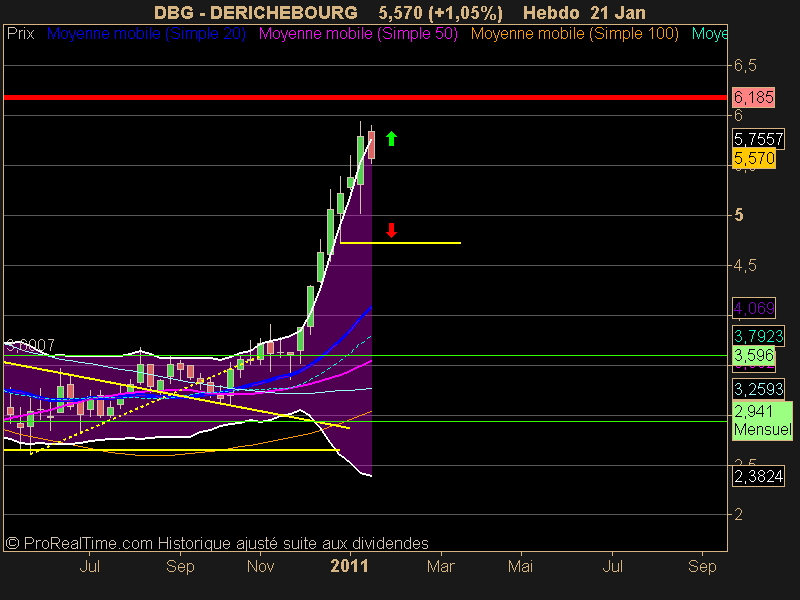Select the Prix legend label
Image resolution: width=800 pixels, height=600 pixels.
pyautogui.click(x=20, y=34)
